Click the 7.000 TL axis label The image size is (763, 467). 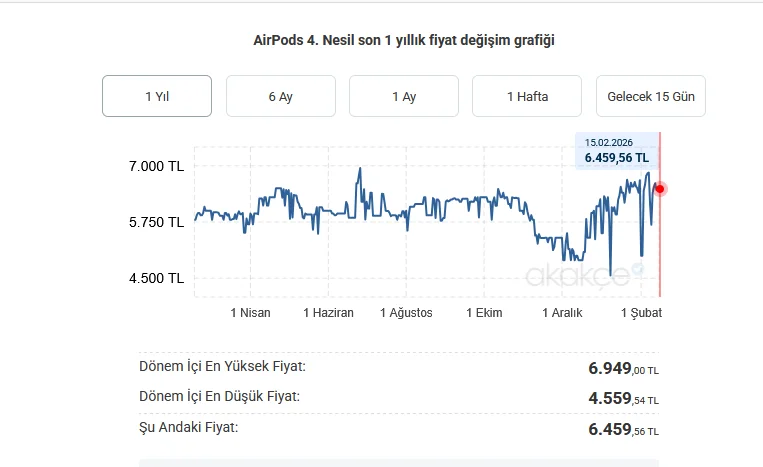pos(156,166)
